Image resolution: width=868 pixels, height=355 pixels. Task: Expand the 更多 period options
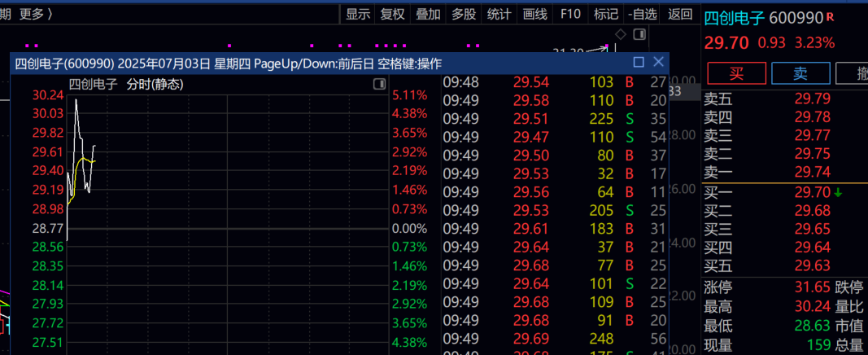36,15
